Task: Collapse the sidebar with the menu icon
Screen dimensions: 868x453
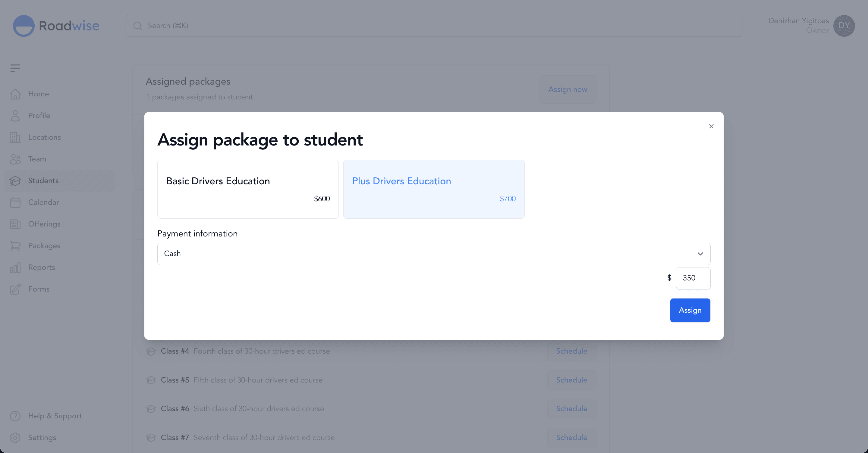Action: (x=15, y=68)
